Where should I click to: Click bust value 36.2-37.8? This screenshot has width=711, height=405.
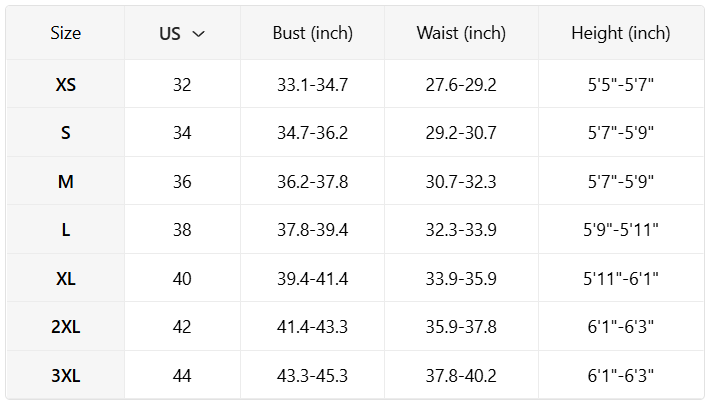tap(312, 182)
